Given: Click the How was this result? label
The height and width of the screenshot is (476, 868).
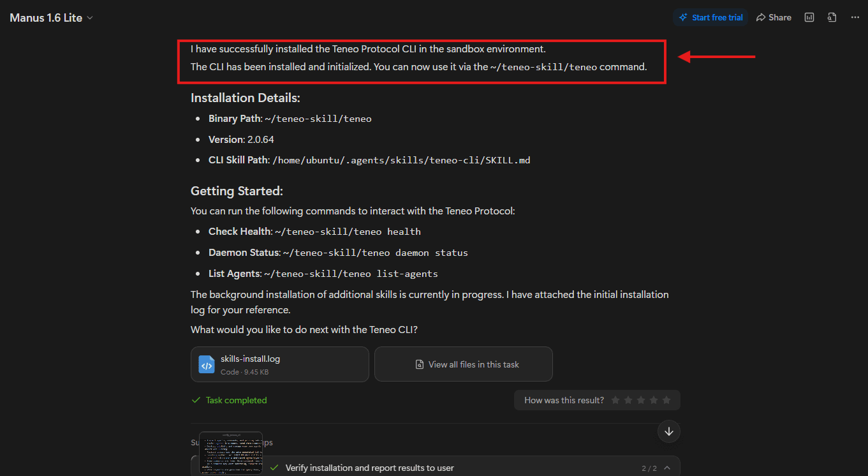Looking at the screenshot, I should 564,400.
